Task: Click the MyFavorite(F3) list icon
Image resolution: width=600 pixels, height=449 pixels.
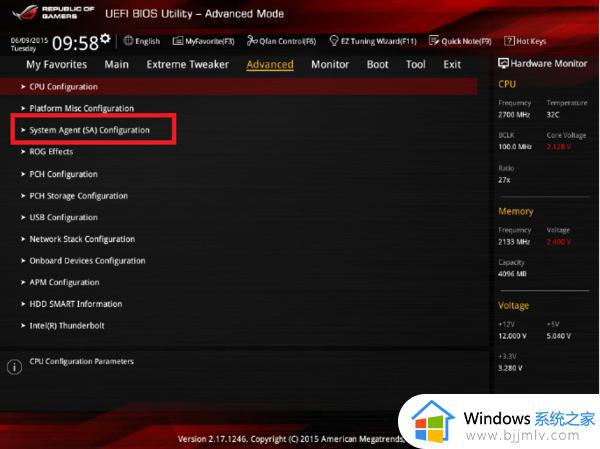Action: click(x=178, y=41)
